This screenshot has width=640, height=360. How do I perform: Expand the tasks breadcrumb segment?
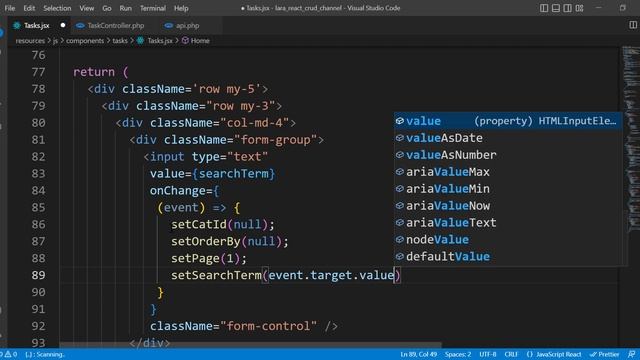(x=120, y=40)
